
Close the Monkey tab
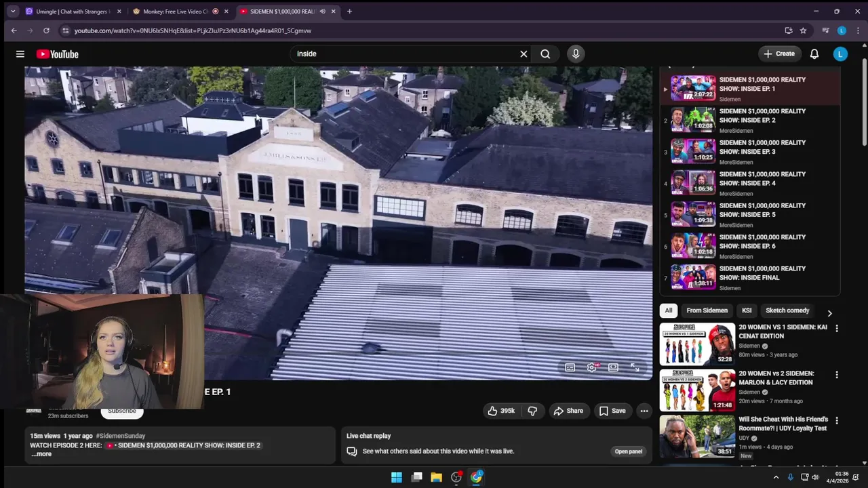pyautogui.click(x=226, y=12)
